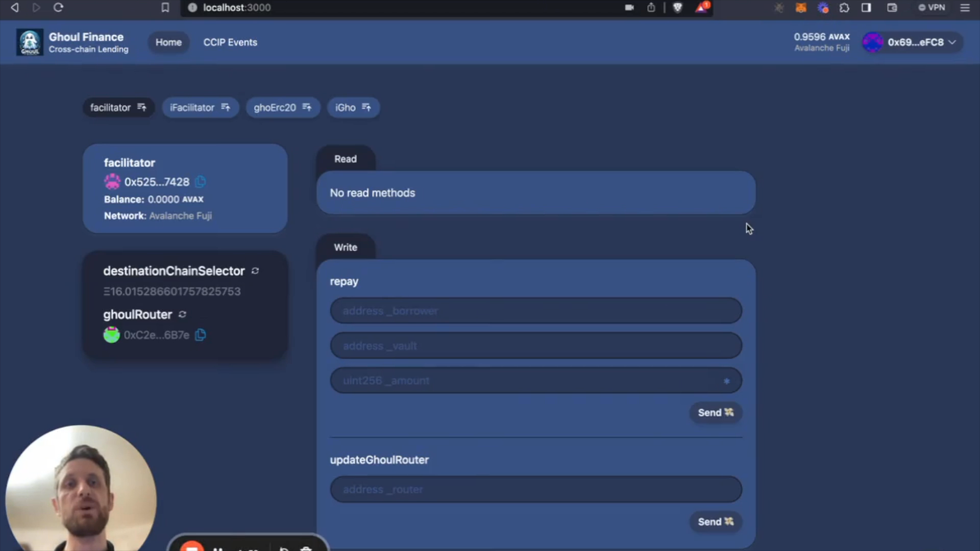Switch to the Write section tab
980x551 pixels.
pos(346,247)
